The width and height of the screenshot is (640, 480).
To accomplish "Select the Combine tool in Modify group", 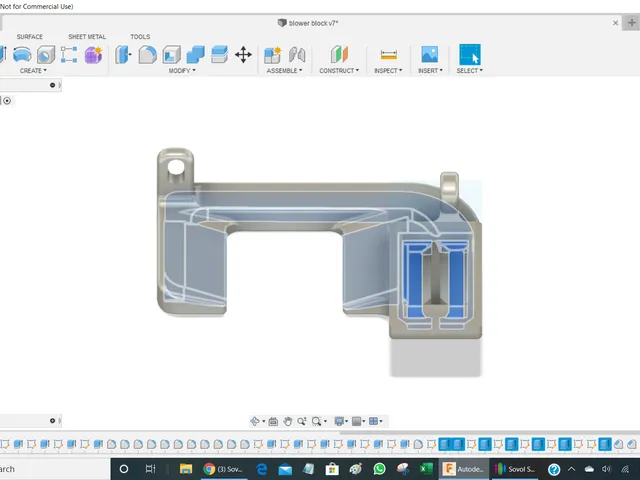I will click(196, 54).
